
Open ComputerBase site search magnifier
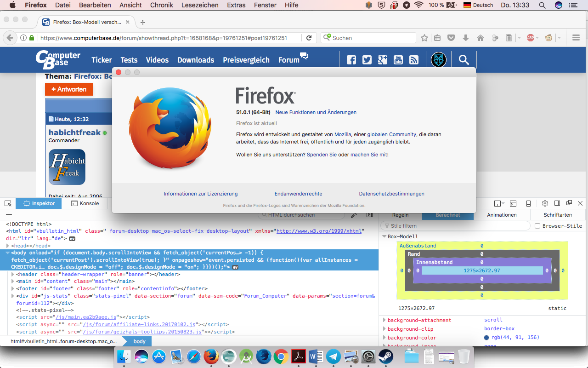click(x=464, y=60)
